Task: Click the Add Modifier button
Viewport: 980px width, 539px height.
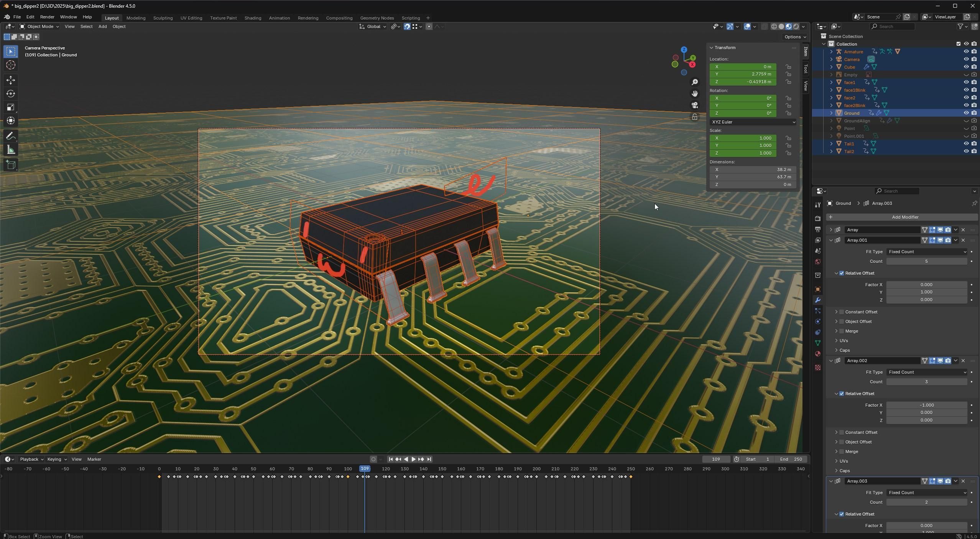Action: pyautogui.click(x=903, y=217)
